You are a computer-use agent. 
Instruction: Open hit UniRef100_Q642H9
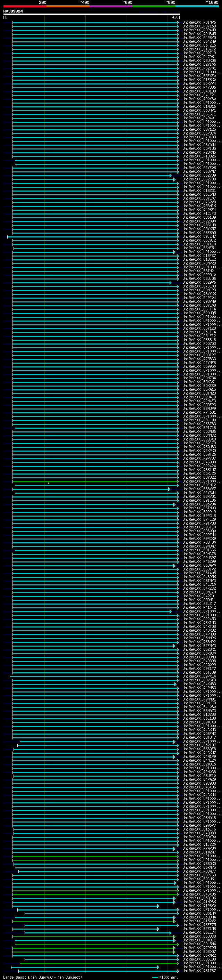point(199,41)
